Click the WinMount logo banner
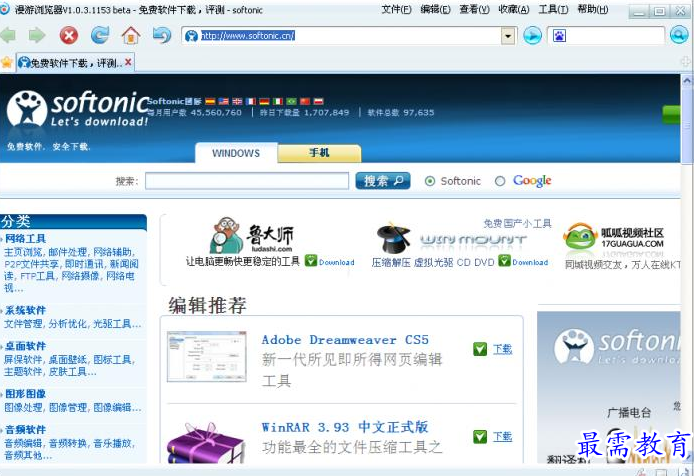699x476 pixels. (451, 238)
